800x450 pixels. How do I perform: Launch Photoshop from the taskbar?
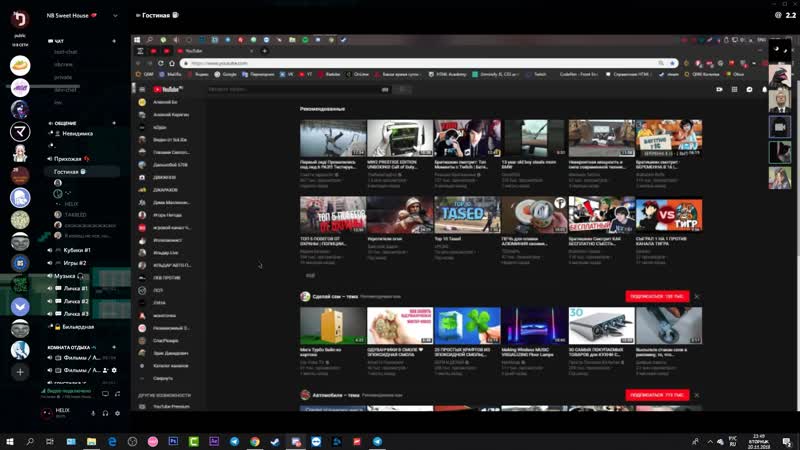pyautogui.click(x=173, y=441)
